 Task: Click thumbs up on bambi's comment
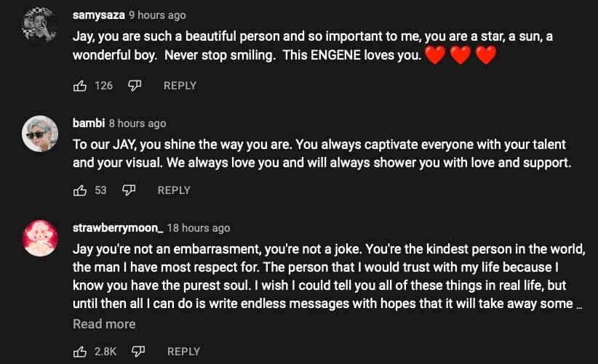(x=80, y=190)
